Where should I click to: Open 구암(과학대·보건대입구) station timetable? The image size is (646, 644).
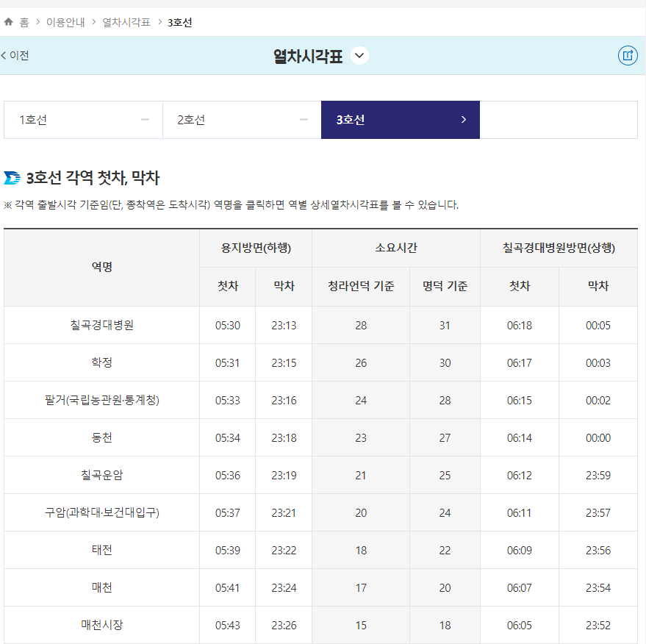tap(101, 512)
